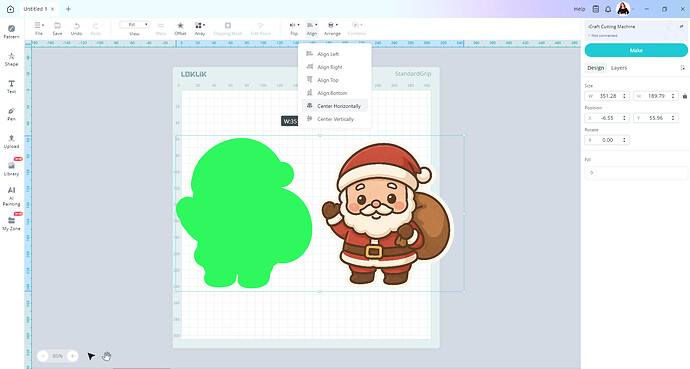Select the Santa Claus image
690x369 pixels.
[x=387, y=214]
